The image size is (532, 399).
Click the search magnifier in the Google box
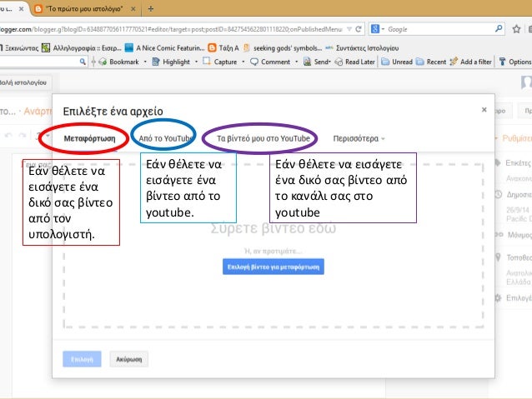(499, 29)
